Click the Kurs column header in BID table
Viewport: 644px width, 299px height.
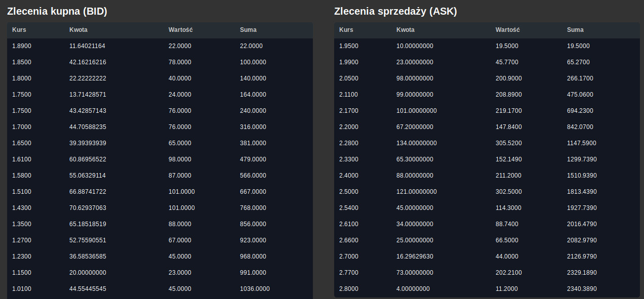point(19,29)
